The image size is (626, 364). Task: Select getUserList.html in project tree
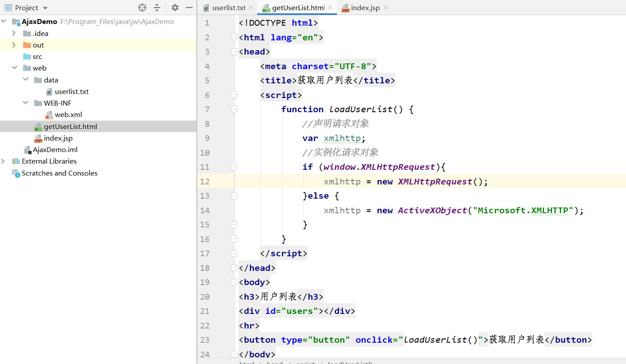pos(70,126)
